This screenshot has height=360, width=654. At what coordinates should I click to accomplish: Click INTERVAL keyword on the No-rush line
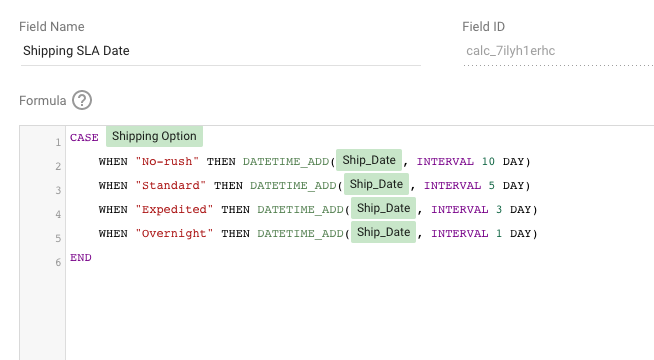coord(445,161)
